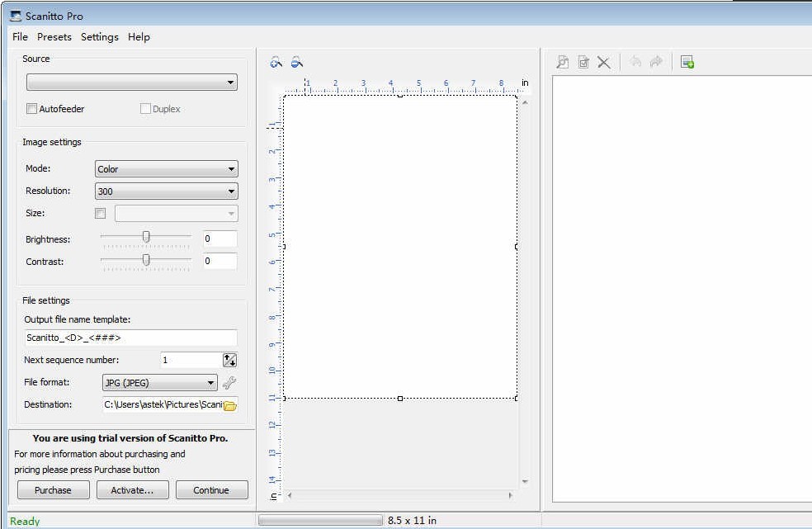Click the Destination path field
The width and height of the screenshot is (812, 529).
coord(163,404)
